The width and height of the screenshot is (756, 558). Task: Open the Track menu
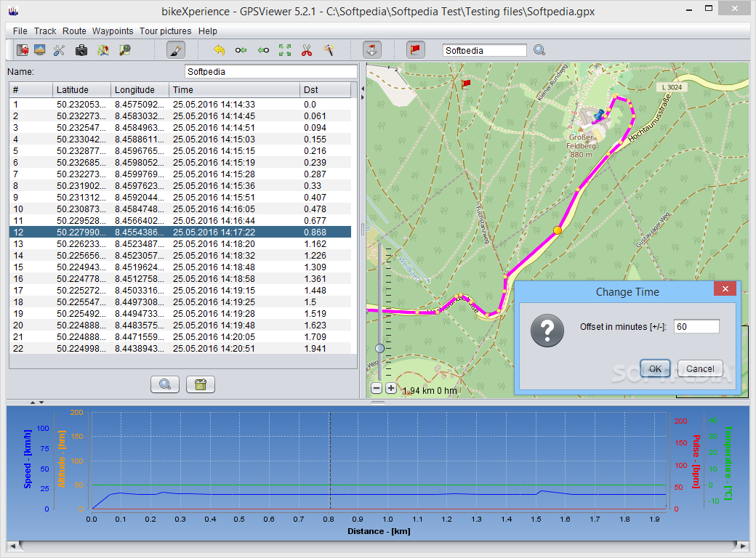click(x=45, y=31)
